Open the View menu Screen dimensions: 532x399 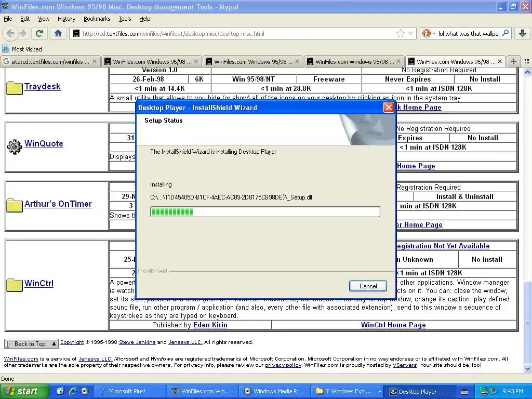point(44,19)
